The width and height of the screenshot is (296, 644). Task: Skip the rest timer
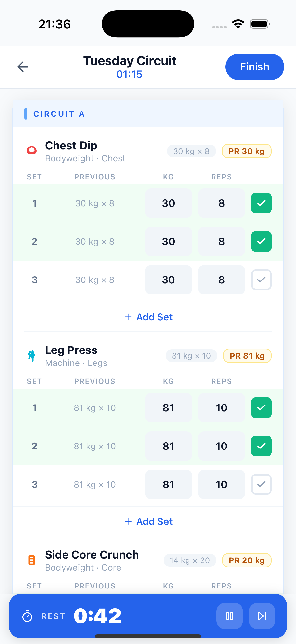262,616
